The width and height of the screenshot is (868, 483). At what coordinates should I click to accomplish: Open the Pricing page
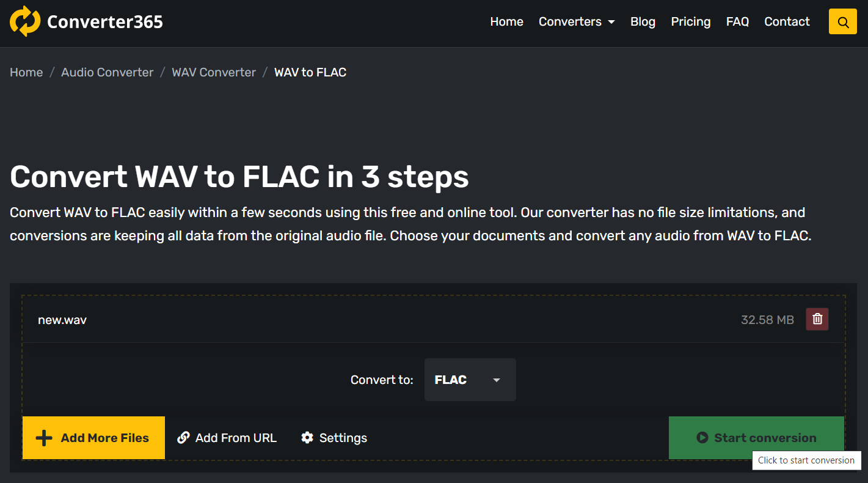coord(690,21)
